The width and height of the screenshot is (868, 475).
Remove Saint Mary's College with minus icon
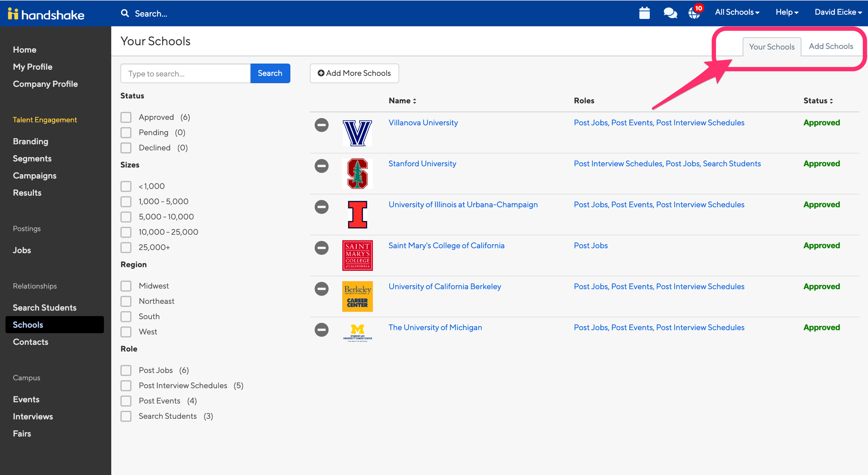tap(322, 248)
